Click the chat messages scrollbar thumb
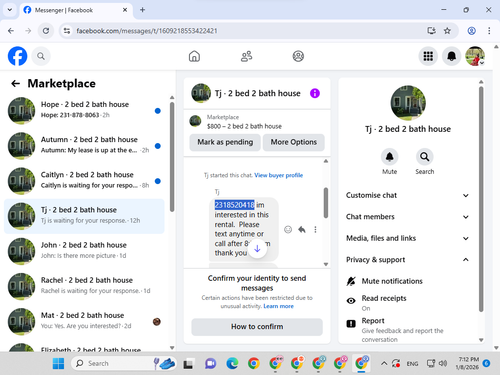 [326, 203]
